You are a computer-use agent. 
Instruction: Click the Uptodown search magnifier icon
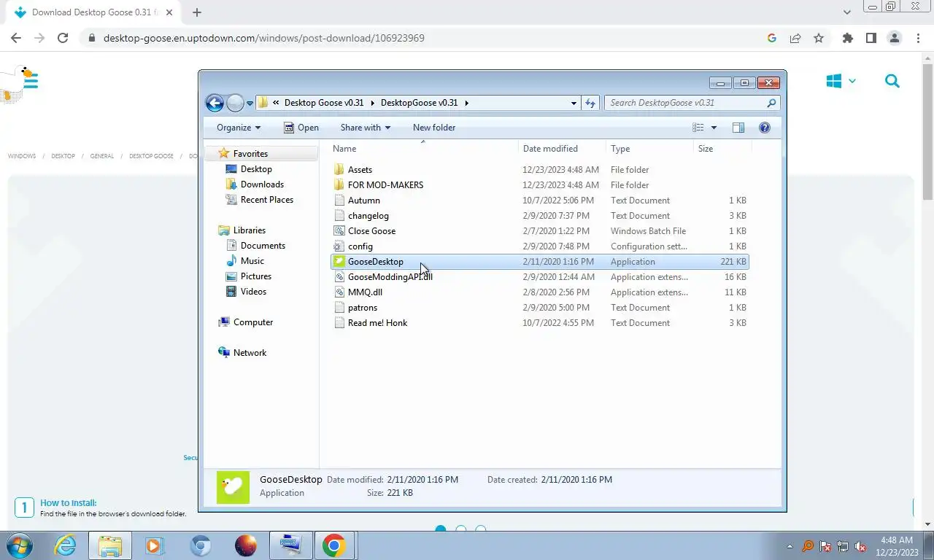point(892,81)
